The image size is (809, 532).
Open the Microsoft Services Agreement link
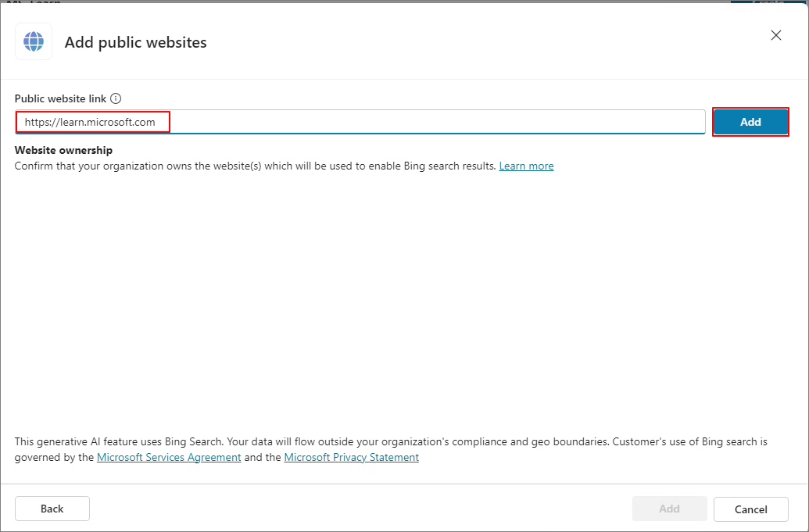click(x=169, y=457)
